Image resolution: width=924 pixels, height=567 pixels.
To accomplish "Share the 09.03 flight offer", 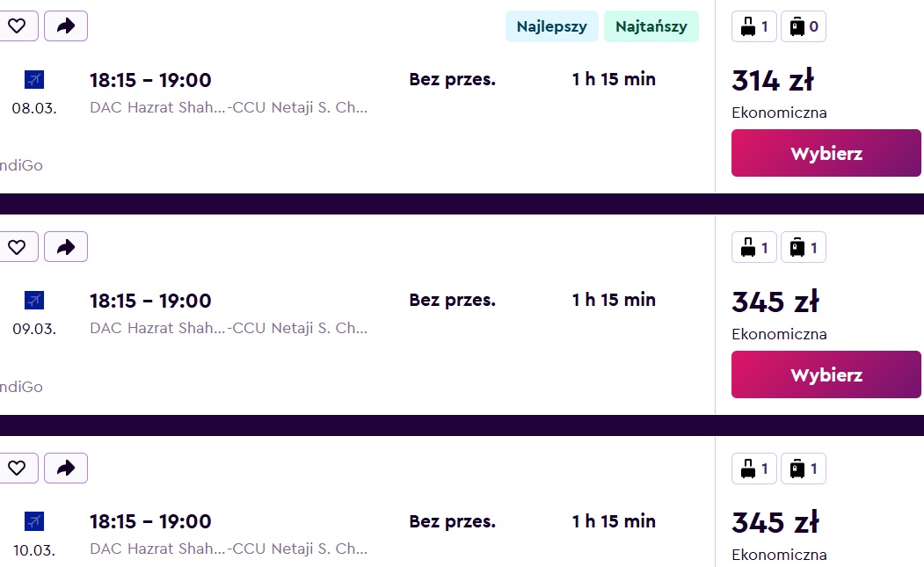I will 66,247.
